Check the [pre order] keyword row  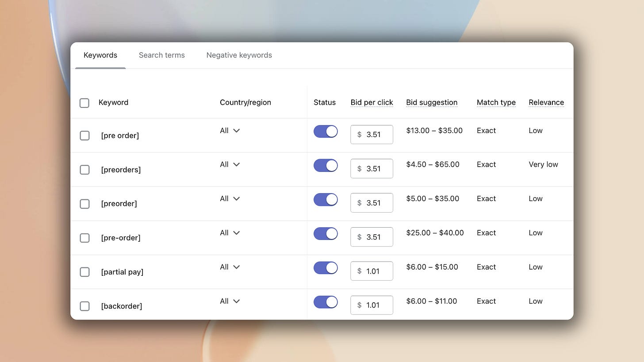[84, 136]
